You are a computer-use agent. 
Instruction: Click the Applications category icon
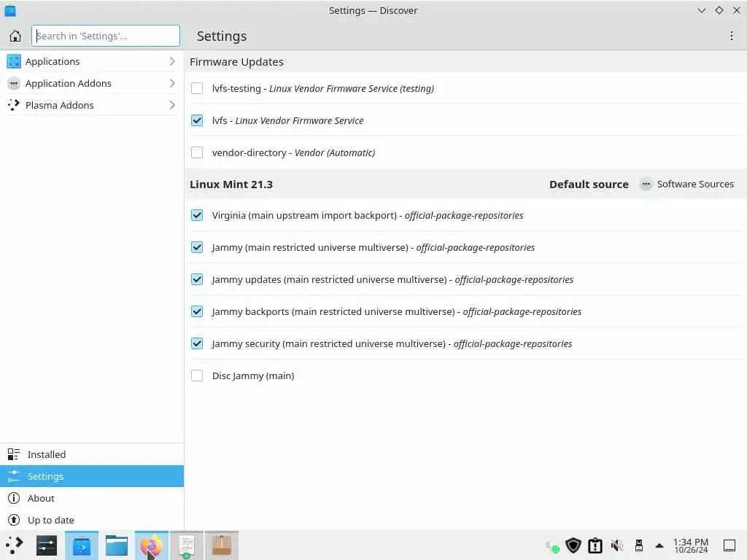(14, 61)
